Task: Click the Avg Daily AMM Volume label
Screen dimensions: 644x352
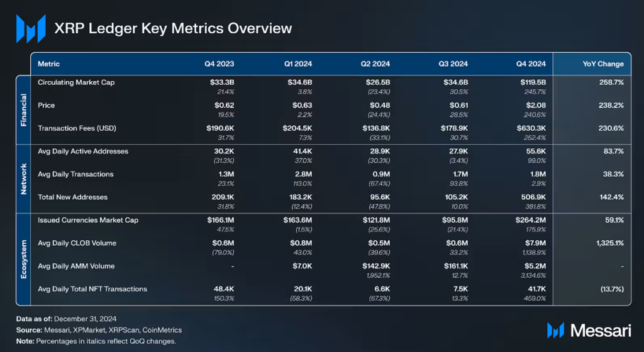Action: 76,267
